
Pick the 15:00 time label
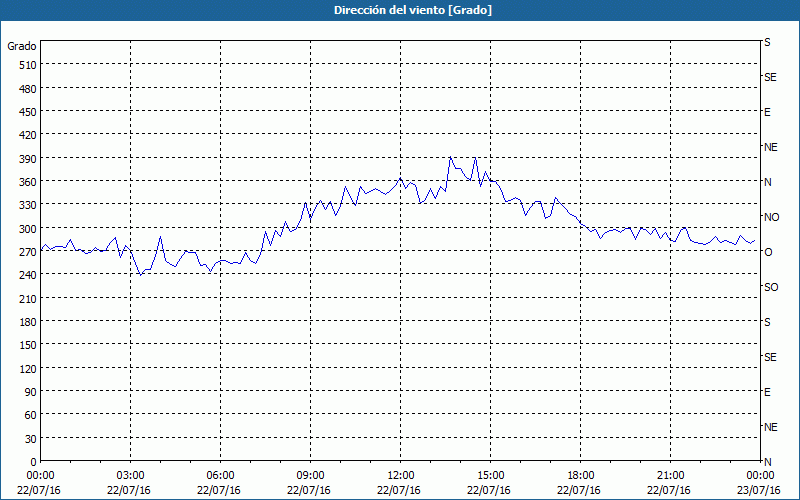490,476
